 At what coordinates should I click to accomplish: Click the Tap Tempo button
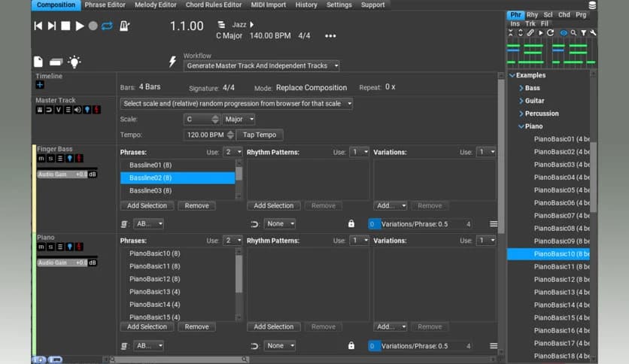tap(260, 135)
